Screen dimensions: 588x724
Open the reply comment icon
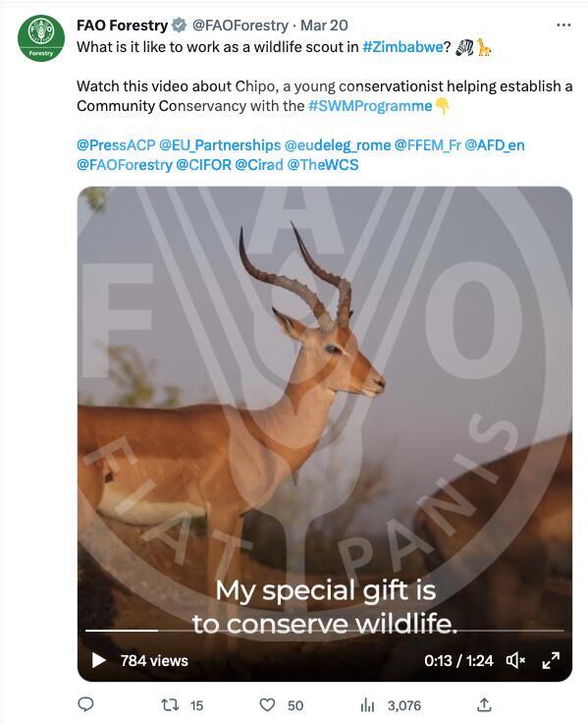pyautogui.click(x=85, y=704)
